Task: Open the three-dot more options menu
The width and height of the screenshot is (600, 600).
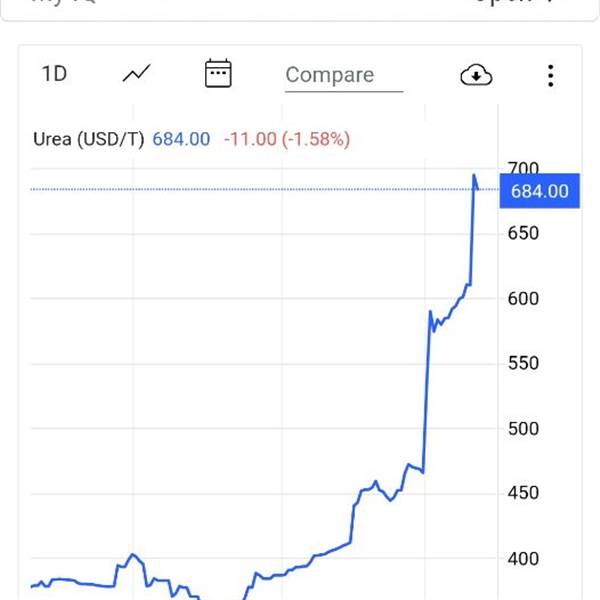Action: point(551,75)
